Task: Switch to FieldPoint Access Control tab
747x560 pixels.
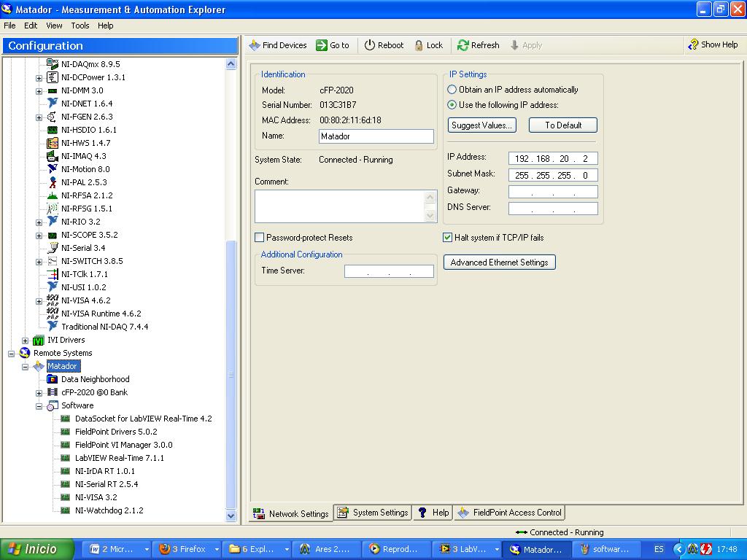Action: [508, 513]
